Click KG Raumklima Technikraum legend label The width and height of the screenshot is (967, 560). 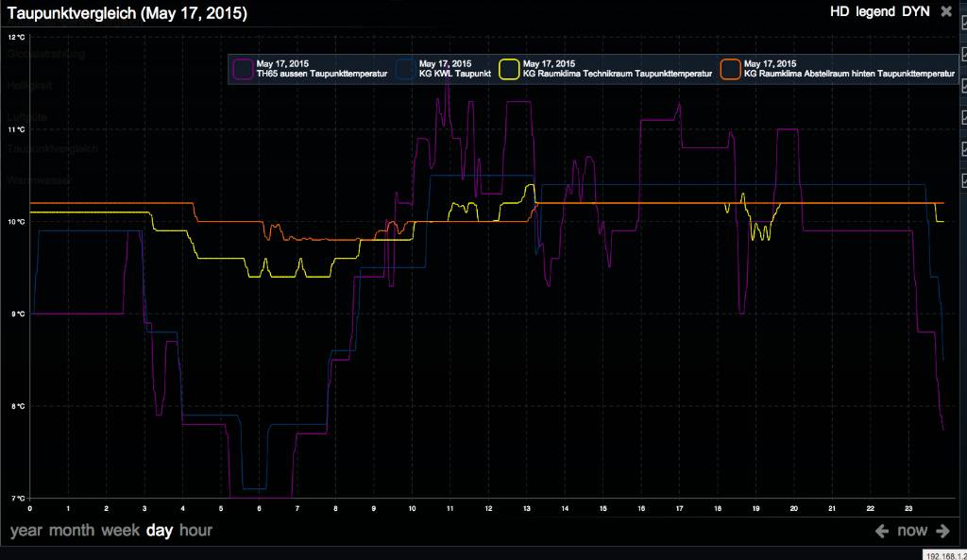619,74
